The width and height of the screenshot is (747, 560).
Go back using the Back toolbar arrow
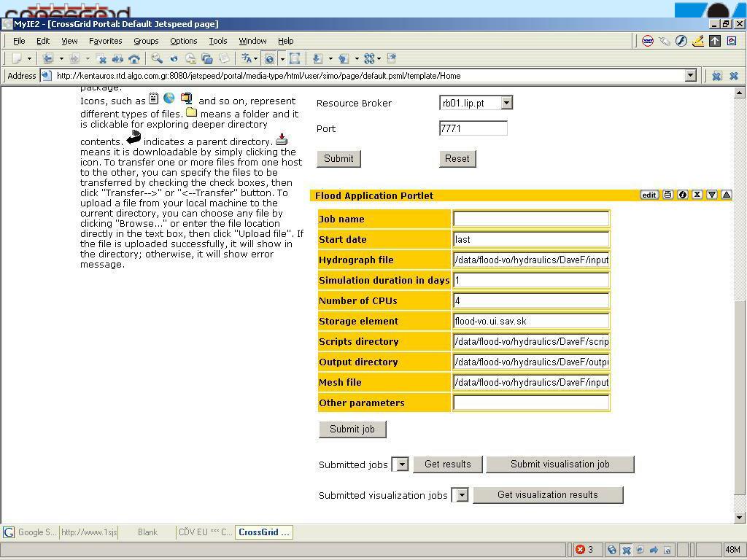pyautogui.click(x=47, y=58)
